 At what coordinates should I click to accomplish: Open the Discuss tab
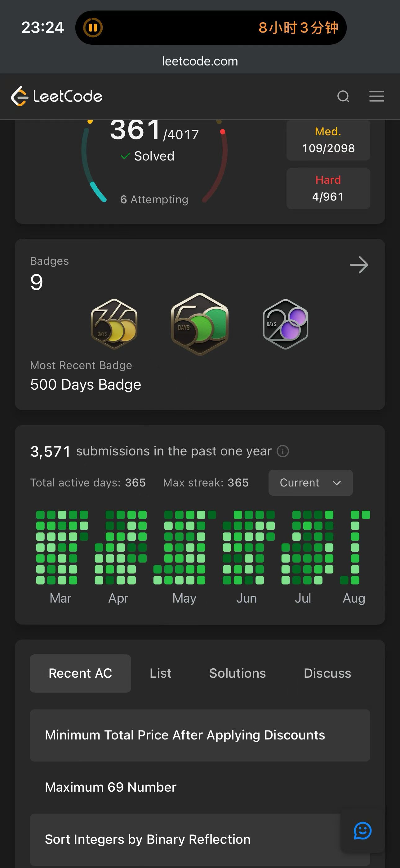[327, 673]
